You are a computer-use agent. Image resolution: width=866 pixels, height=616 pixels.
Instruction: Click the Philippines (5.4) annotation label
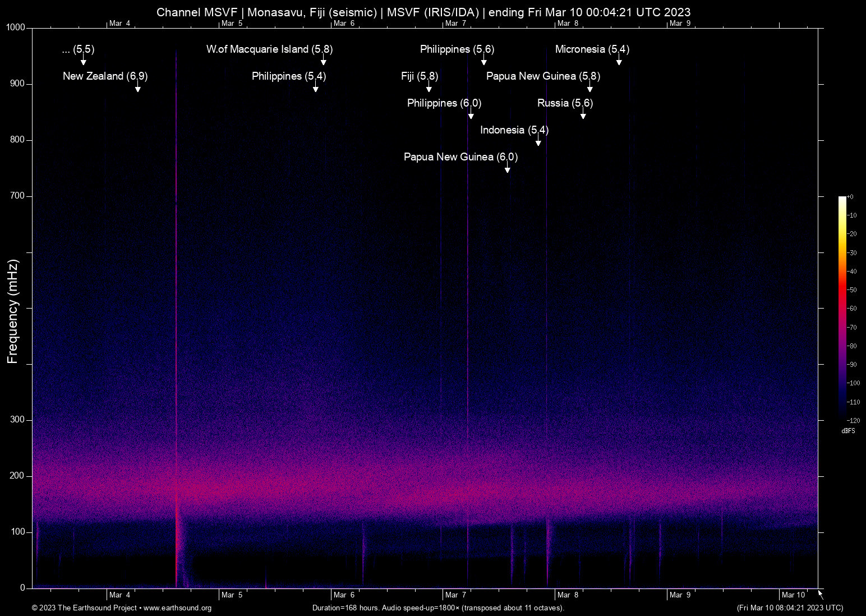pos(288,76)
